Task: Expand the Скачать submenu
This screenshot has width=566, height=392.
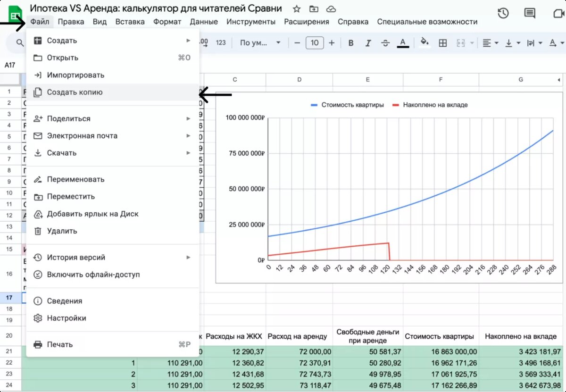Action: point(113,153)
